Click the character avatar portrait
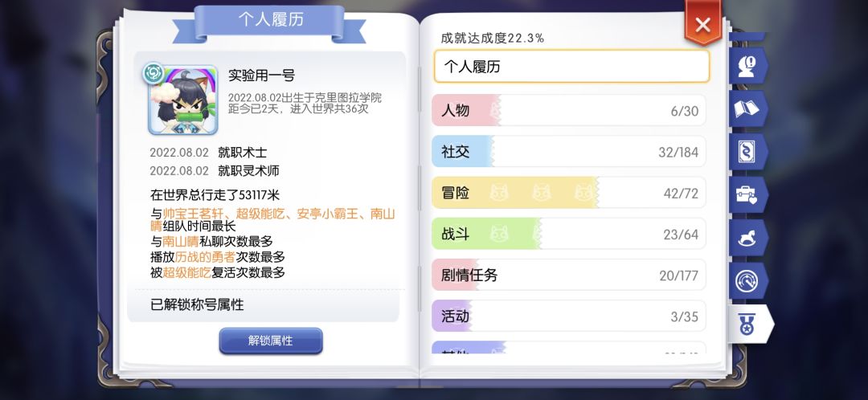 (x=182, y=100)
